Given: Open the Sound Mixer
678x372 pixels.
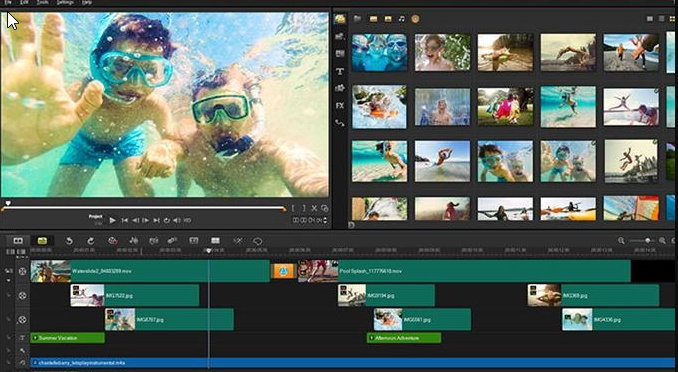Looking at the screenshot, I should (x=134, y=241).
